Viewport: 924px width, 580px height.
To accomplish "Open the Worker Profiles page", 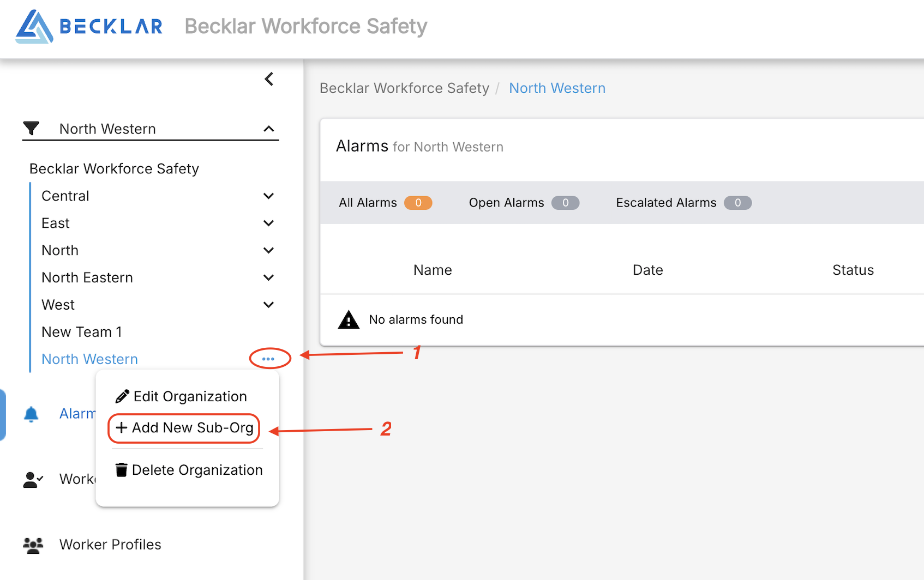I will (110, 545).
